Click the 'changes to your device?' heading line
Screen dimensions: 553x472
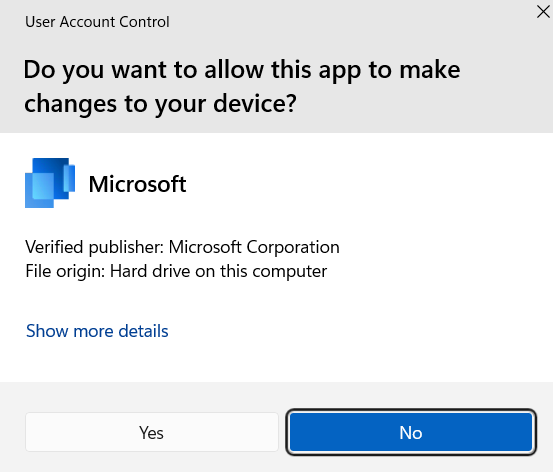160,104
